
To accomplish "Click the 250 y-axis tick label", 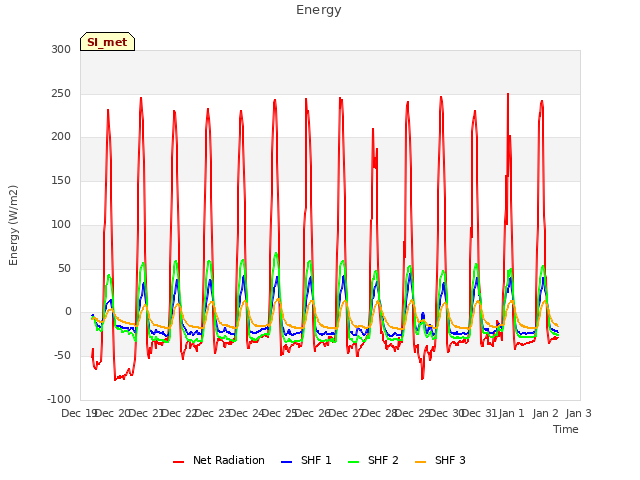I will click(61, 93).
